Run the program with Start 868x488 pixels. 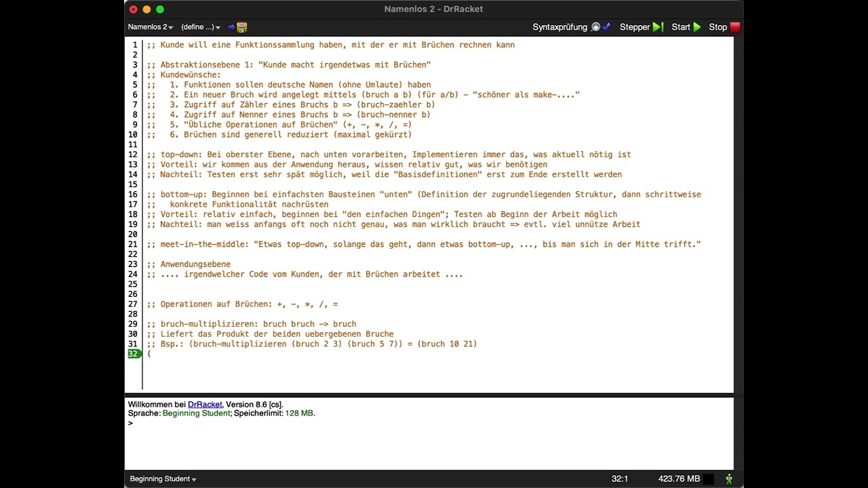(686, 27)
